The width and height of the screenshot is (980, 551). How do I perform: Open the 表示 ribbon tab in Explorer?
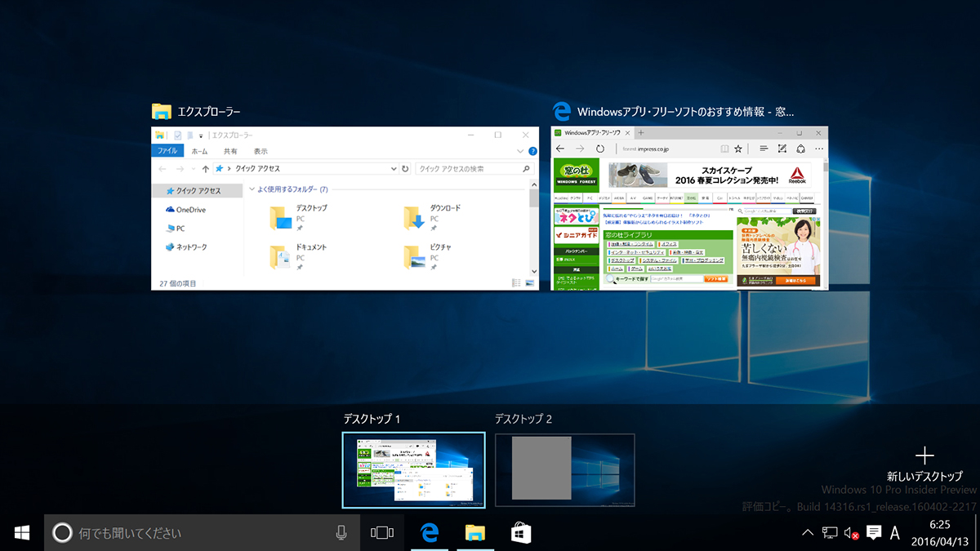click(x=261, y=151)
